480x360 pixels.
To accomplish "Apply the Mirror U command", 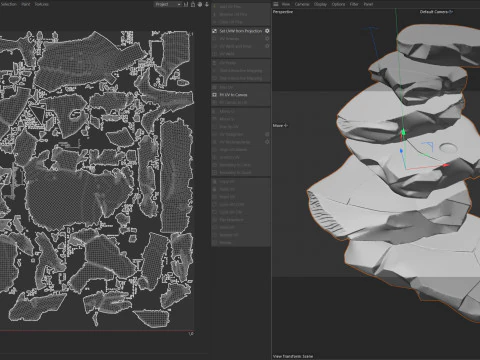I will click(241, 111).
